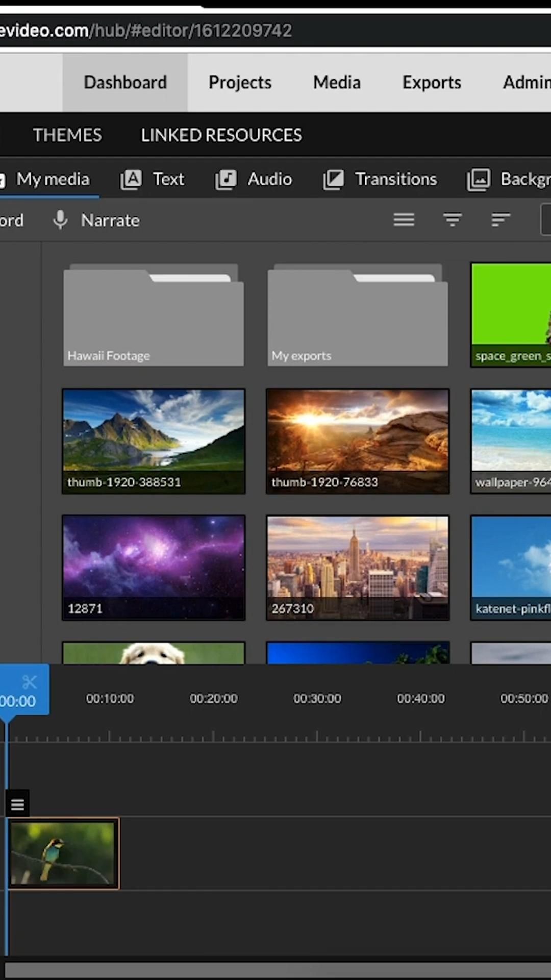Click the 00:30:00 timeline mark
Screen dimensions: 551x980
pyautogui.click(x=317, y=698)
